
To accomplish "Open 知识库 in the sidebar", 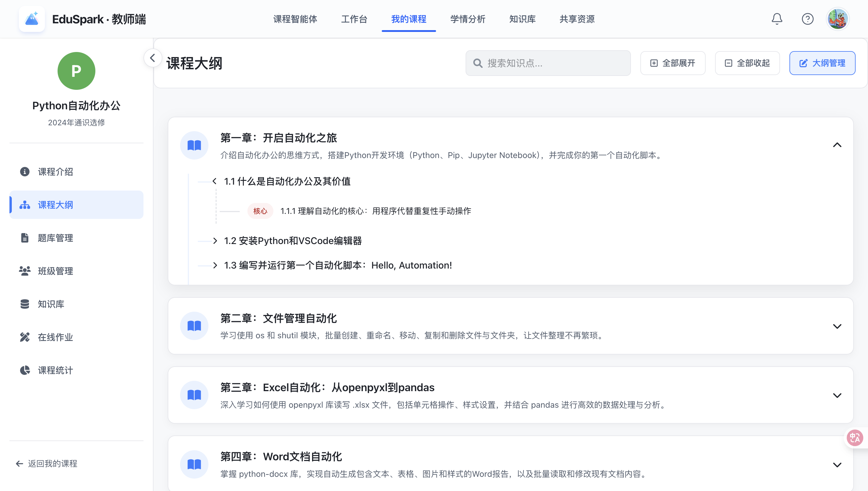I will click(x=76, y=304).
